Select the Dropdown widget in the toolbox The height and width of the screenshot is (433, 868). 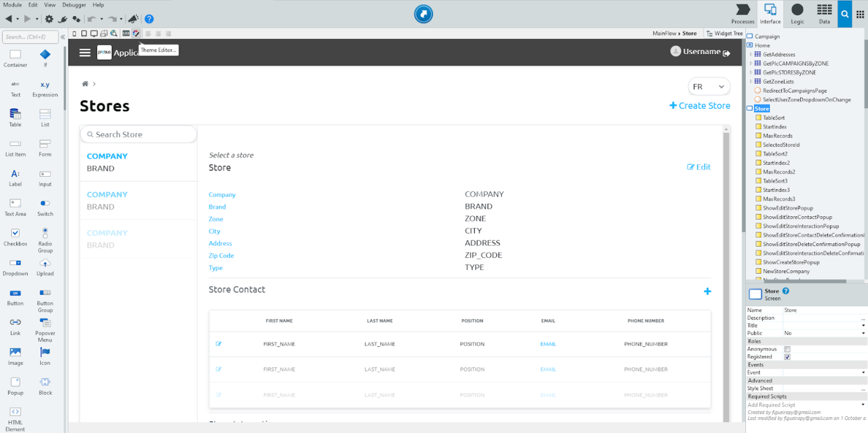15,265
